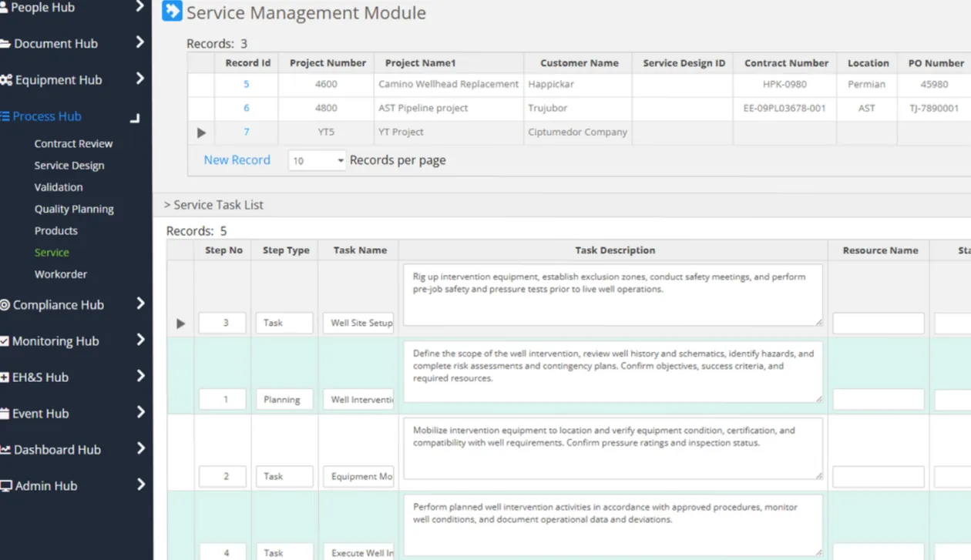971x560 pixels.
Task: Expand the Admin Hub chevron
Action: (x=140, y=485)
